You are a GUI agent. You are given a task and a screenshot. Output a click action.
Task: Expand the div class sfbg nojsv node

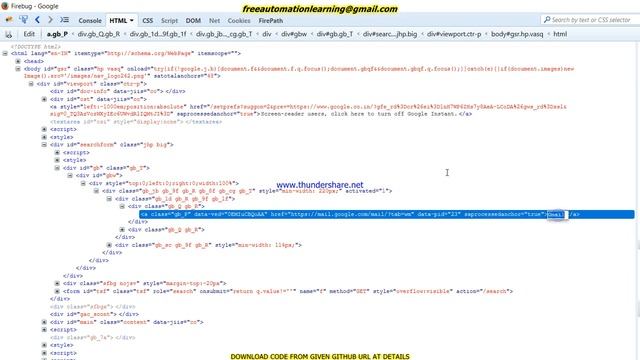(x=57, y=283)
